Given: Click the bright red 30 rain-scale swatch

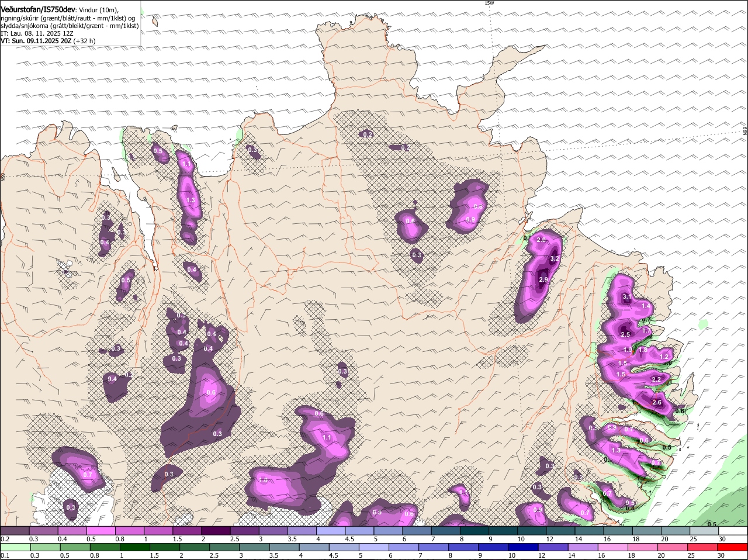Looking at the screenshot, I should coord(732,548).
